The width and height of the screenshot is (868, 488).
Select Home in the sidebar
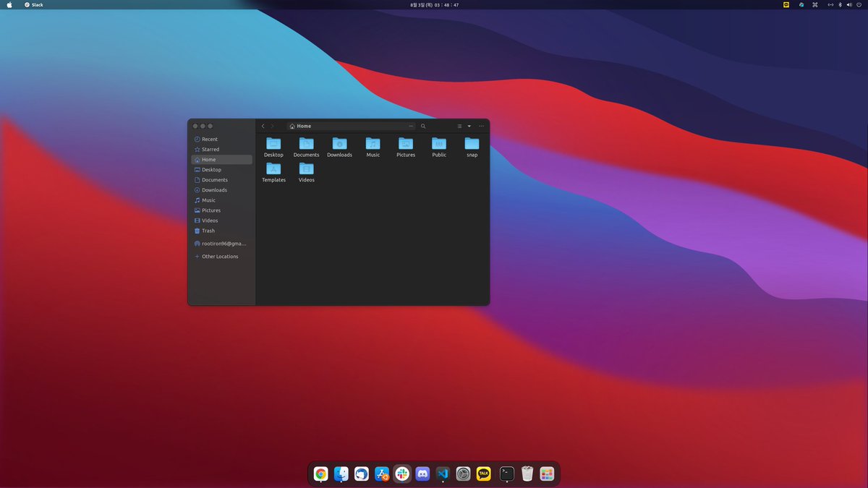(x=222, y=159)
